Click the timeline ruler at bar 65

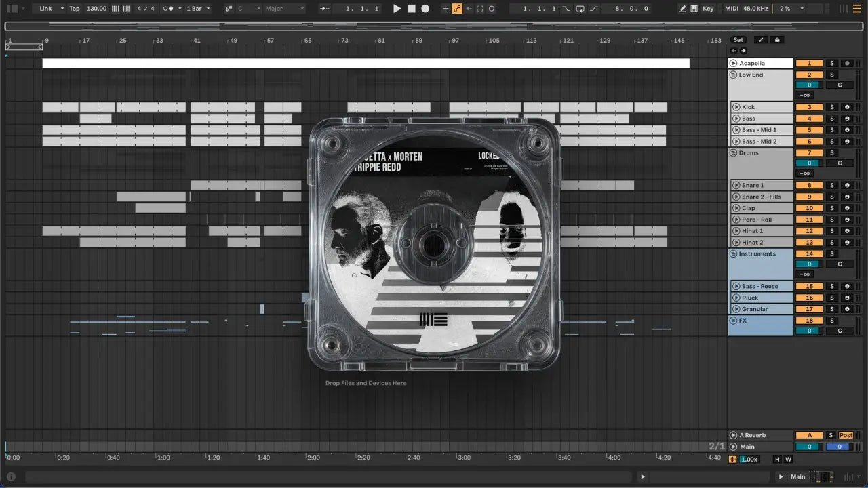307,41
